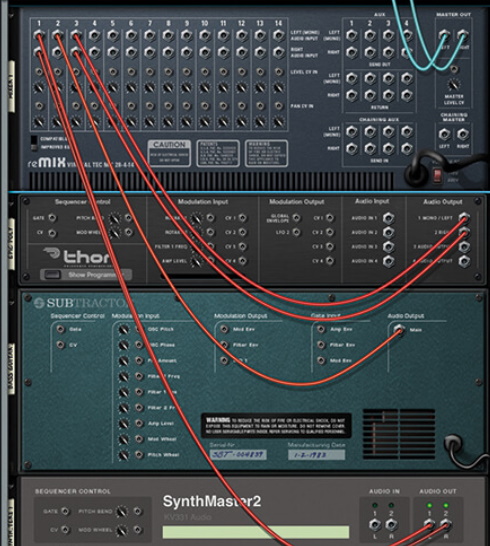Select Thor's Global Envelope modulation output jack

pyautogui.click(x=296, y=218)
